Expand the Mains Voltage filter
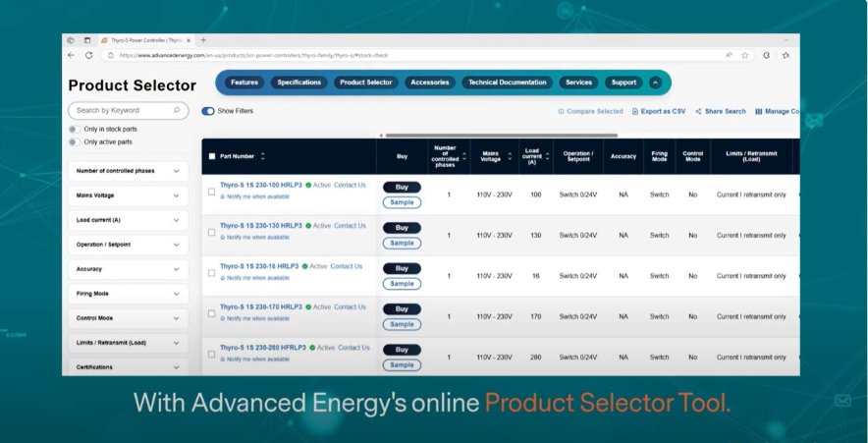The image size is (868, 443). [x=176, y=195]
